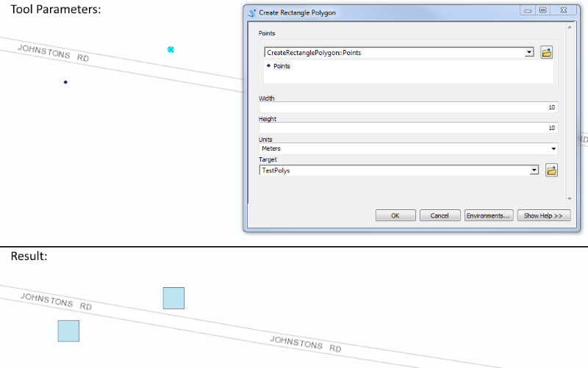Open the Units dropdown showing Meters
Screen dimensions: 588x368
[x=553, y=149]
